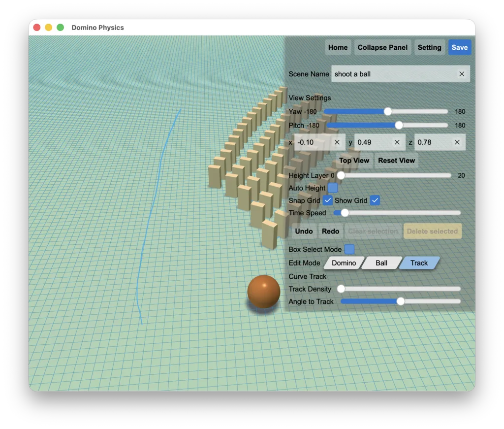Click the Angle to Track slider handle
Screen dimensions: 504x429
pyautogui.click(x=401, y=301)
